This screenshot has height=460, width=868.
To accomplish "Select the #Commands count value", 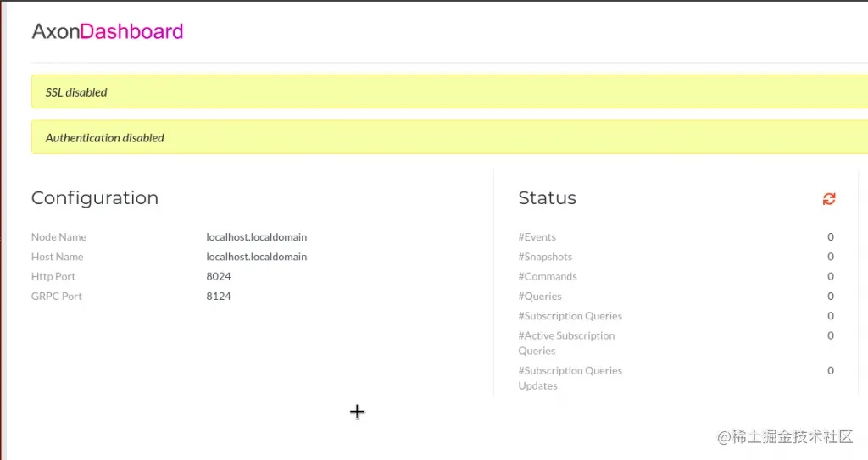I will [831, 276].
